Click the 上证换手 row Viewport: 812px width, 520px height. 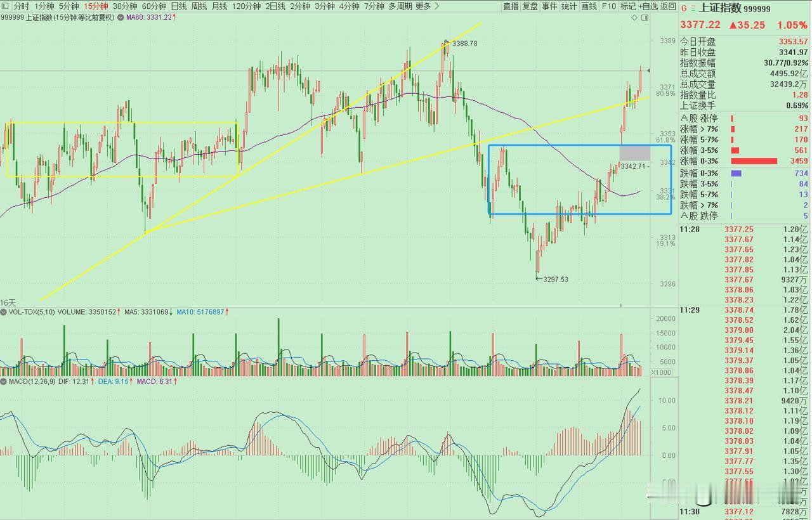point(744,106)
